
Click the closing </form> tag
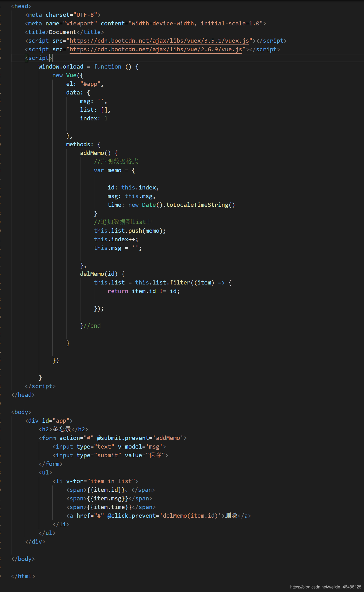(51, 464)
